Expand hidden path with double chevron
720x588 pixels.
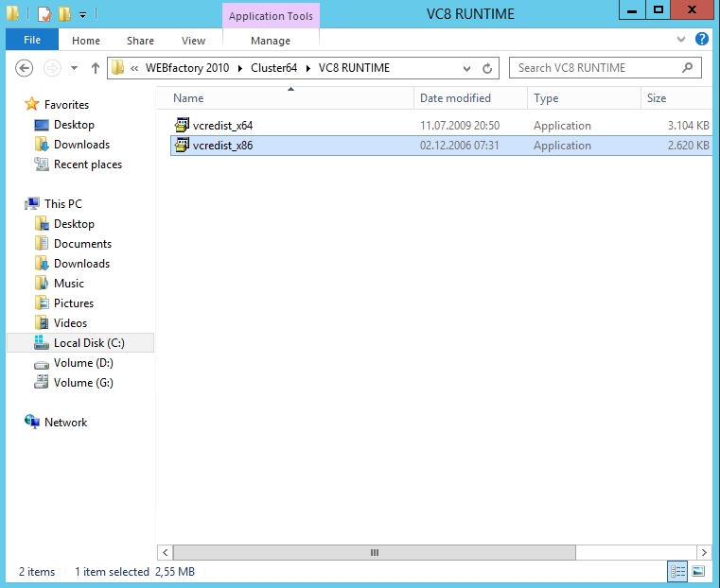[x=134, y=68]
